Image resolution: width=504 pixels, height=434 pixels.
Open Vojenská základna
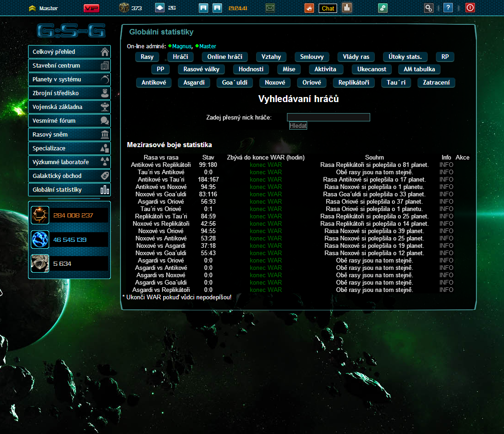(69, 107)
